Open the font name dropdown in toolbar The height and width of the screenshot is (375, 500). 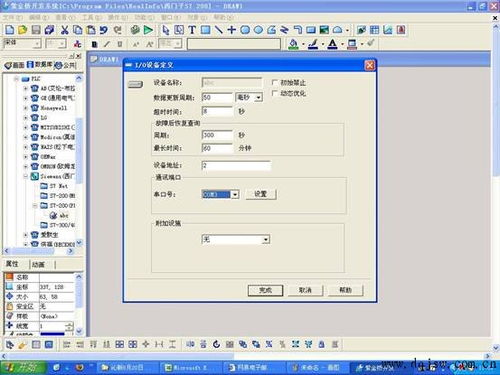click(37, 44)
